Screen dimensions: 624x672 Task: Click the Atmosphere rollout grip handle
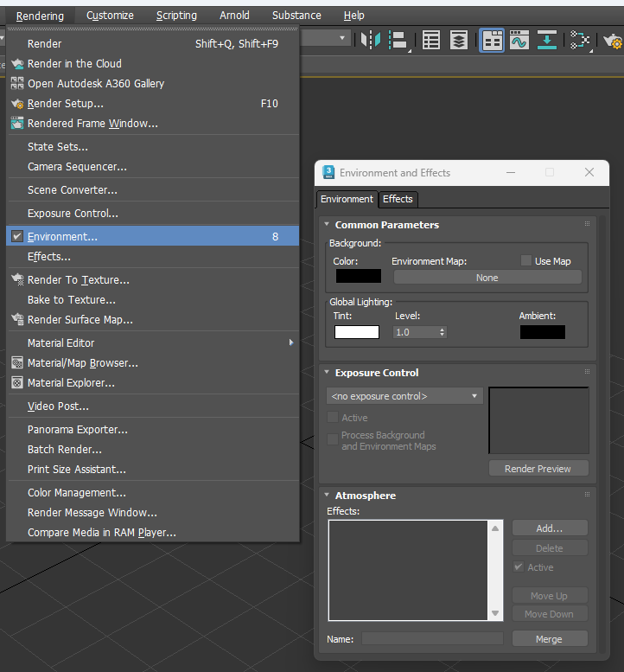click(x=587, y=494)
